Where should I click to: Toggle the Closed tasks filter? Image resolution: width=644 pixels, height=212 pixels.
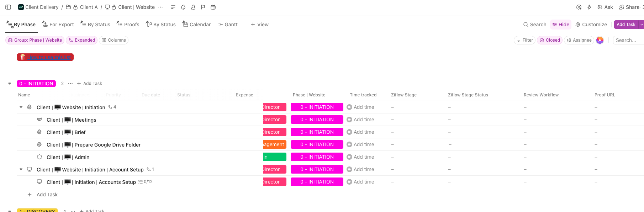pos(550,40)
